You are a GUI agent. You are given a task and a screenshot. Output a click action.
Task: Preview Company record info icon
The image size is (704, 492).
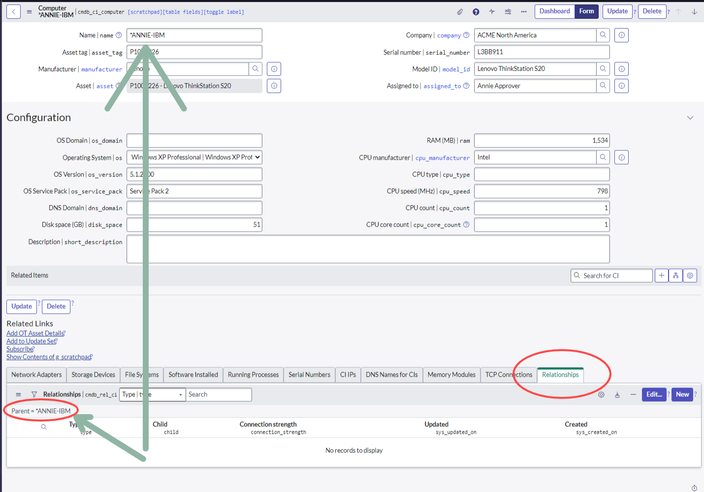[x=621, y=35]
